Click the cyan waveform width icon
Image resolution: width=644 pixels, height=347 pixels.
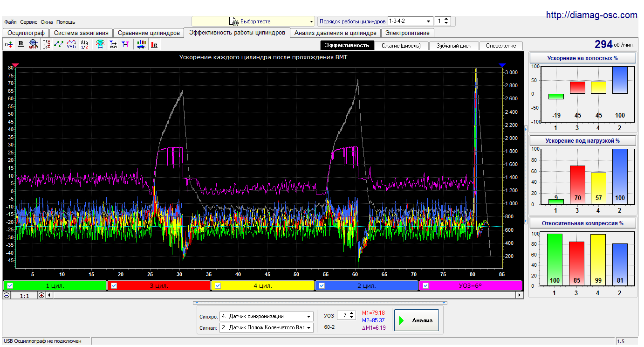[x=100, y=44]
